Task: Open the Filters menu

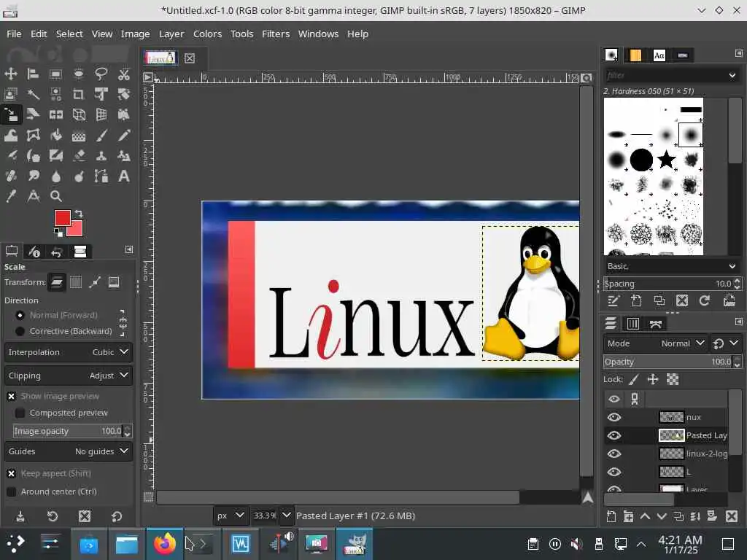Action: click(276, 34)
